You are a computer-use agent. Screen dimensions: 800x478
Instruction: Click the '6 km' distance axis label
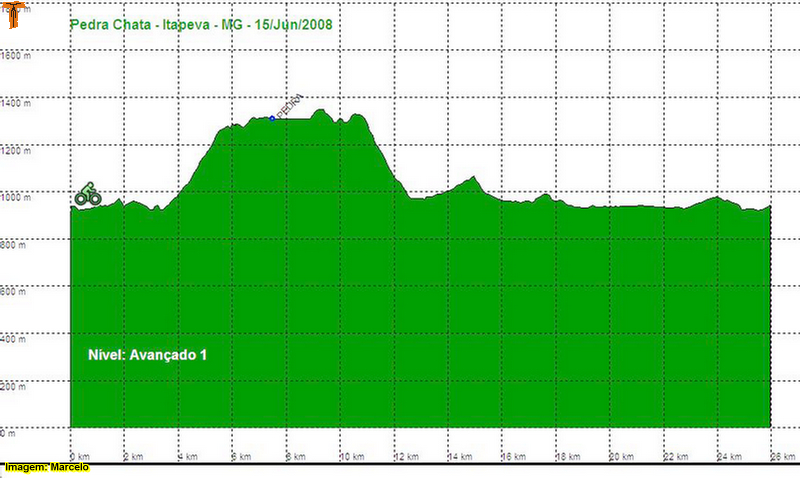click(x=241, y=457)
